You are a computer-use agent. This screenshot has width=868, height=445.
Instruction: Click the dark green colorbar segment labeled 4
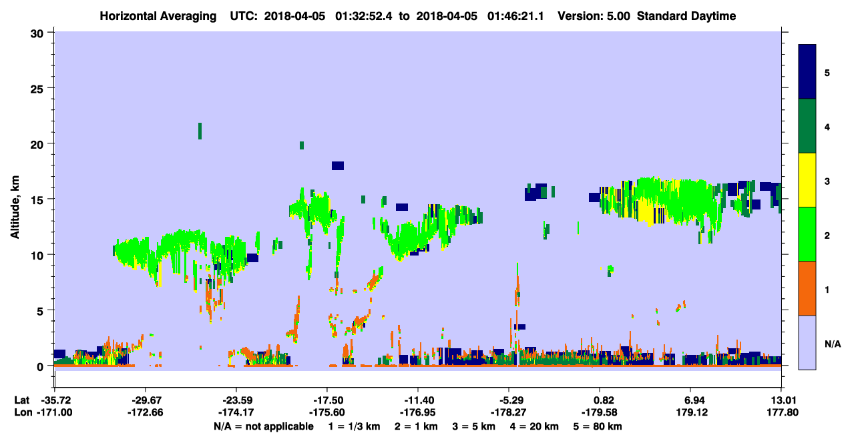[807, 126]
